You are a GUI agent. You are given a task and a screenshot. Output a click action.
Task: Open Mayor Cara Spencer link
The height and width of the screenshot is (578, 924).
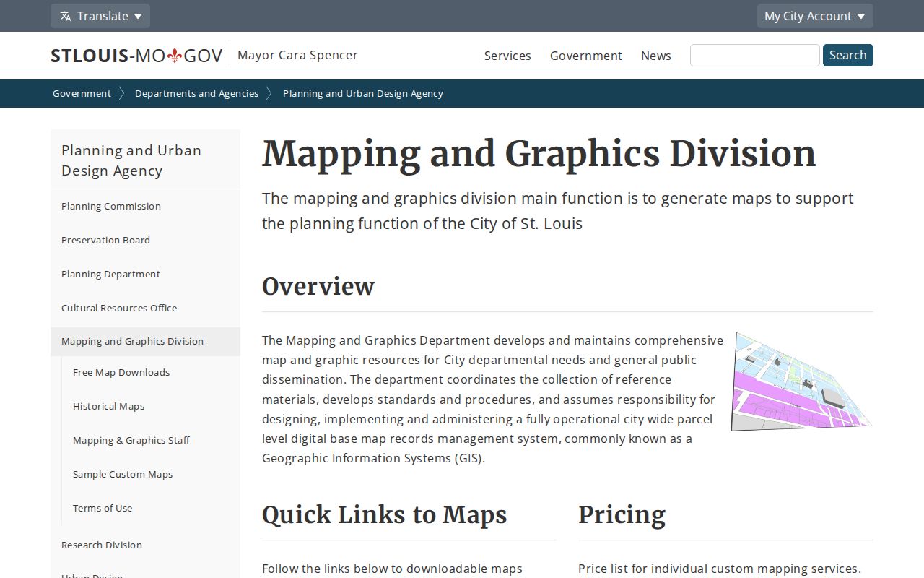[x=297, y=55]
